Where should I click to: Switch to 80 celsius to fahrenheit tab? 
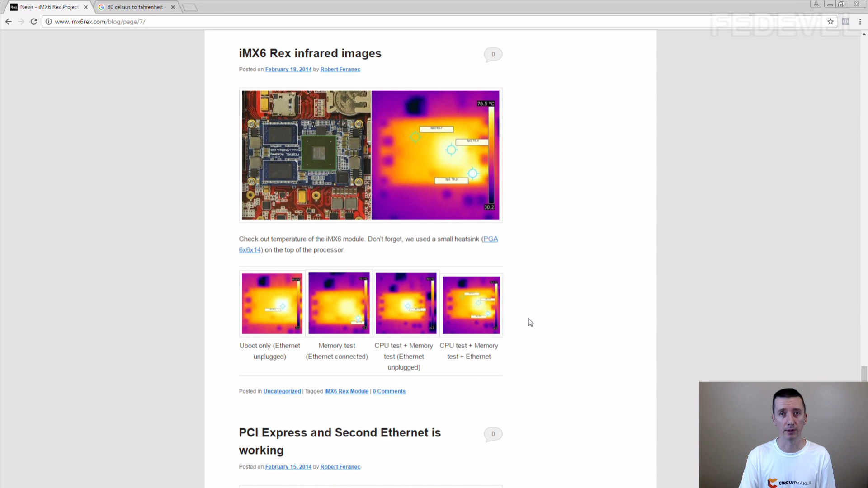click(135, 7)
